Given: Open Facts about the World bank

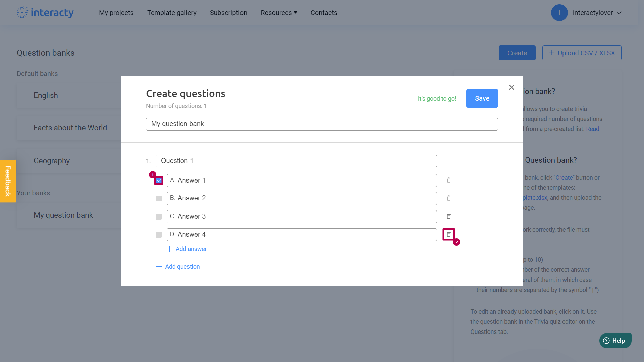Looking at the screenshot, I should tap(69, 128).
